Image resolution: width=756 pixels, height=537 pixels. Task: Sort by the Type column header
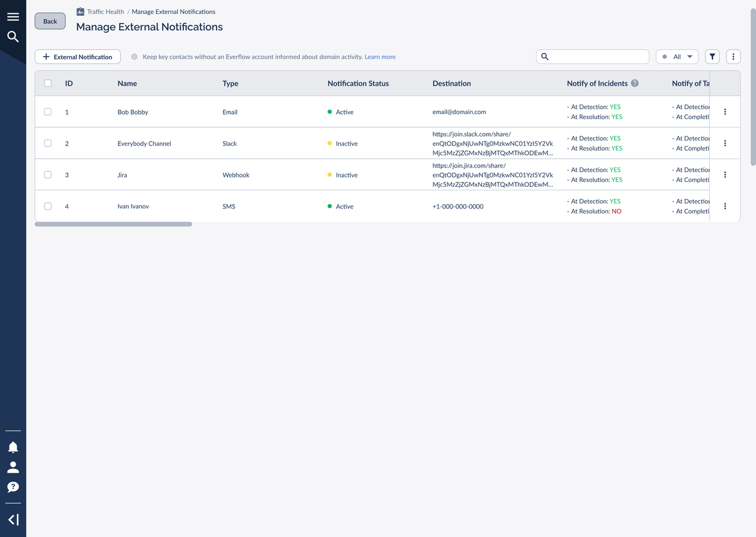coord(231,83)
